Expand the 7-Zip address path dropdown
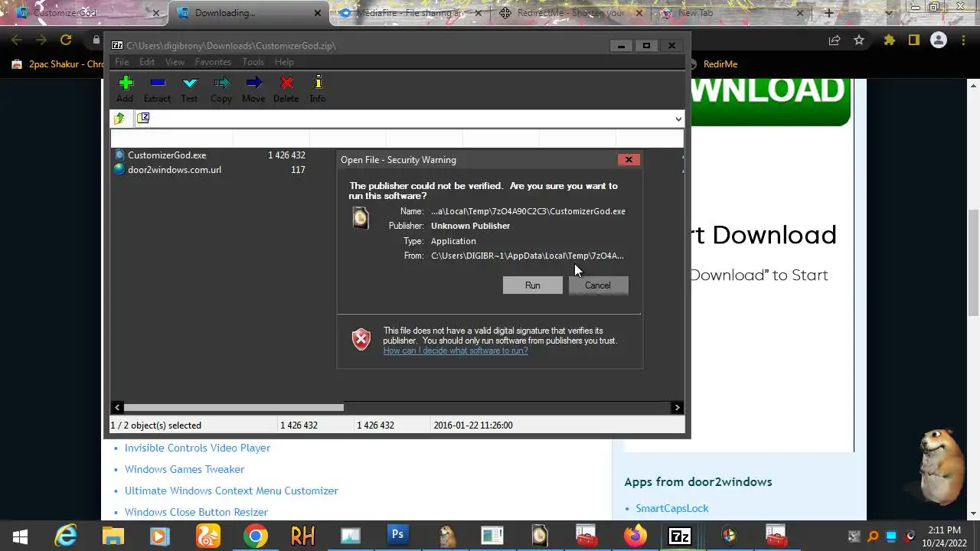Viewport: 980px width, 551px height. [x=678, y=119]
